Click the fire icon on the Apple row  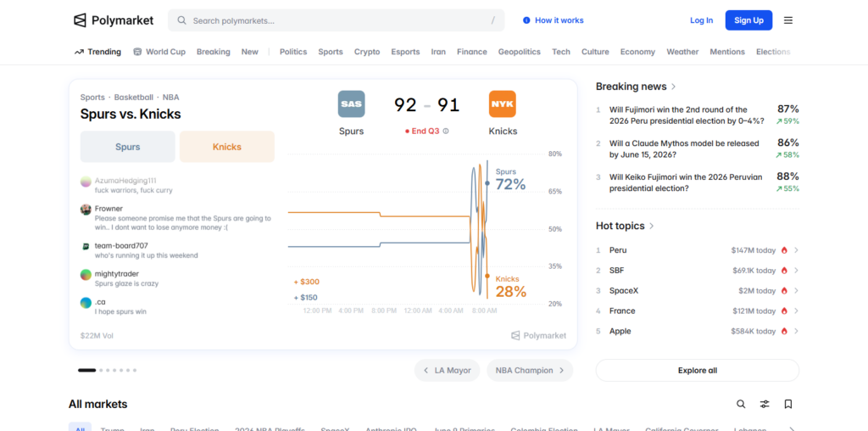pos(784,331)
